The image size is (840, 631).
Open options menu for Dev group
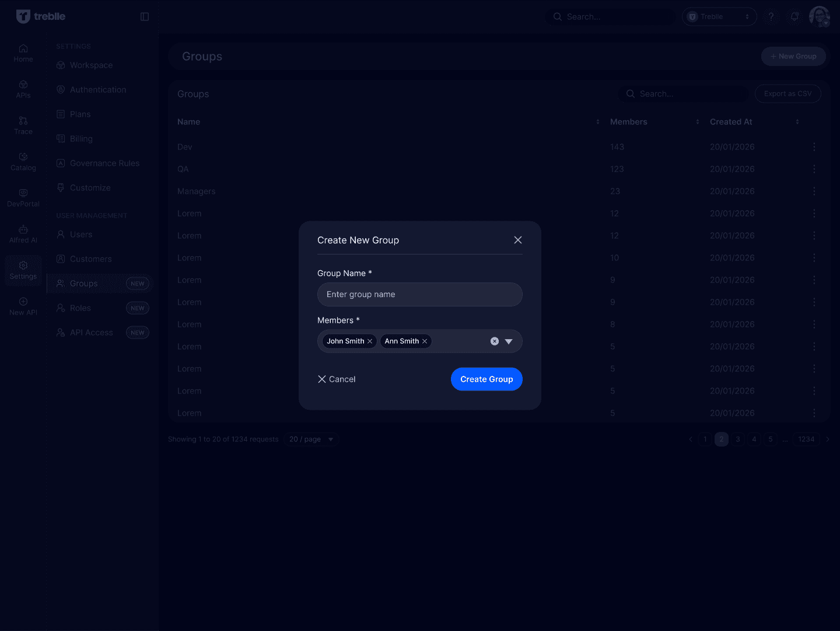[x=814, y=147]
